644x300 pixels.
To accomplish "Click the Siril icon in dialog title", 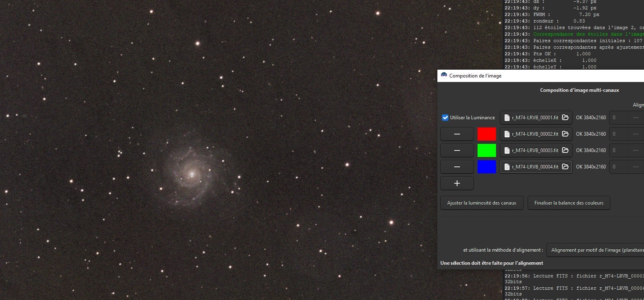I will [444, 75].
